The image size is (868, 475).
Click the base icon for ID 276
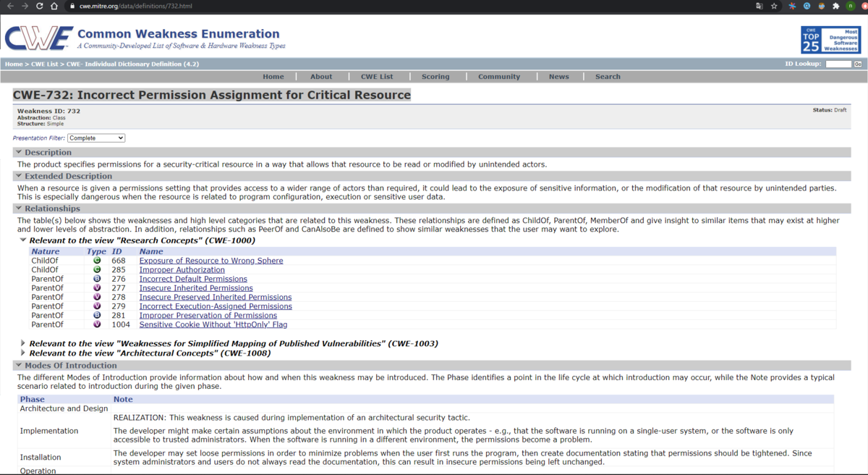(x=97, y=279)
